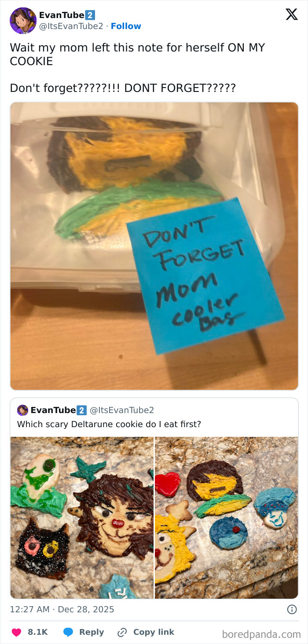The width and height of the screenshot is (308, 644).
Task: Click the Follow button
Action: pyautogui.click(x=127, y=26)
